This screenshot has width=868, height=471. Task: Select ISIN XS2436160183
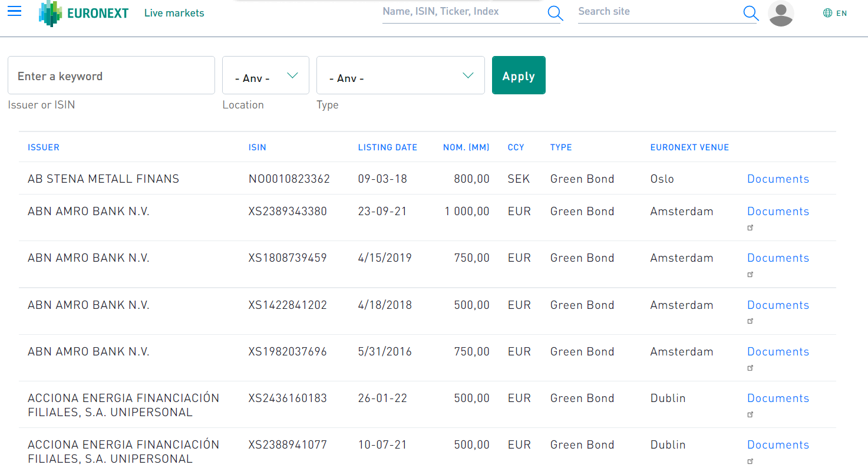coord(288,398)
